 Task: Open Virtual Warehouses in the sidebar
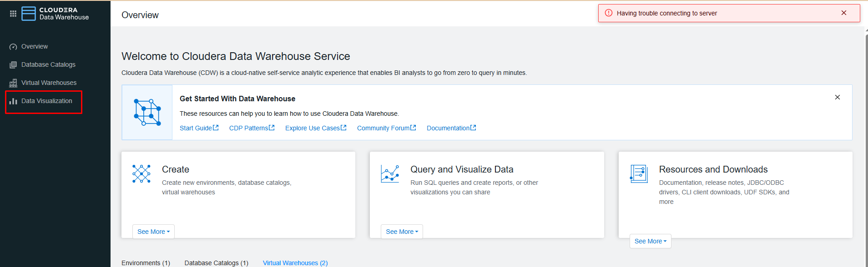49,83
